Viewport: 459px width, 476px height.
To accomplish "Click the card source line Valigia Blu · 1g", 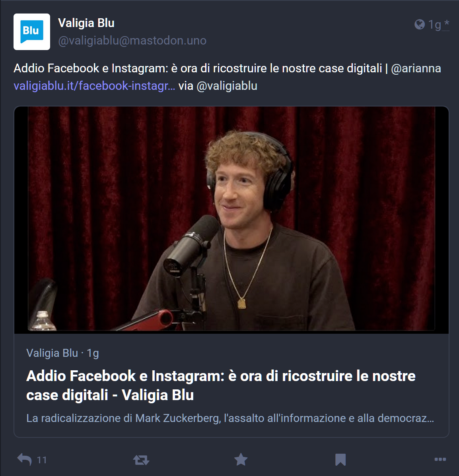I will coord(62,353).
